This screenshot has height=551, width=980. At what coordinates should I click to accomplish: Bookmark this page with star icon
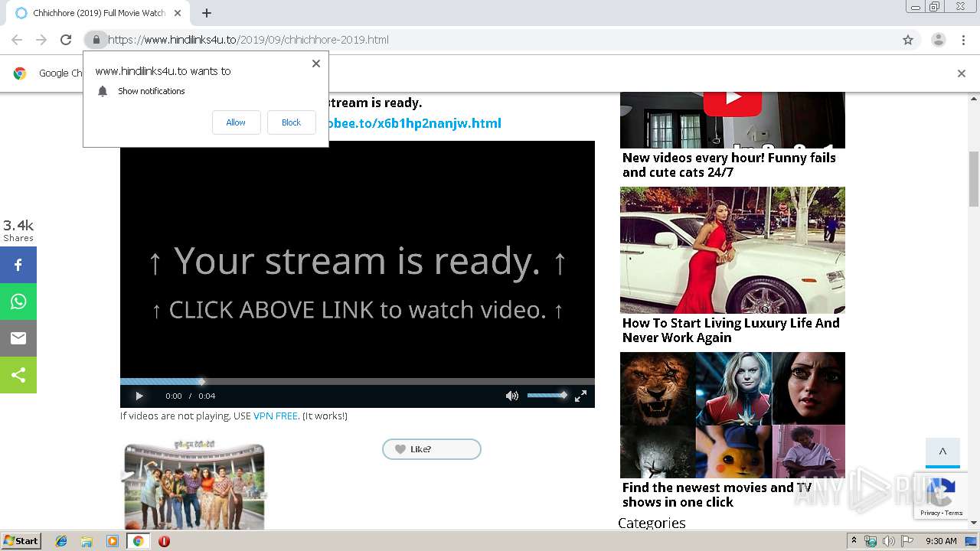[908, 40]
